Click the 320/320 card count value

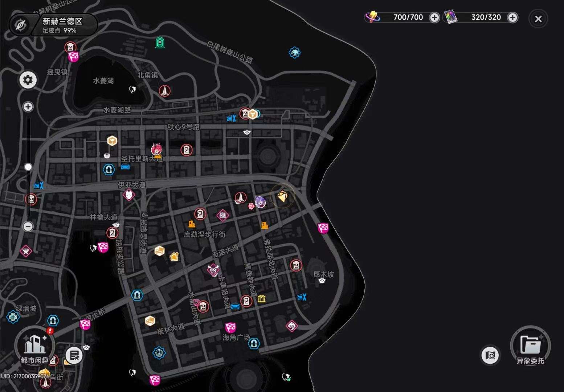[486, 17]
